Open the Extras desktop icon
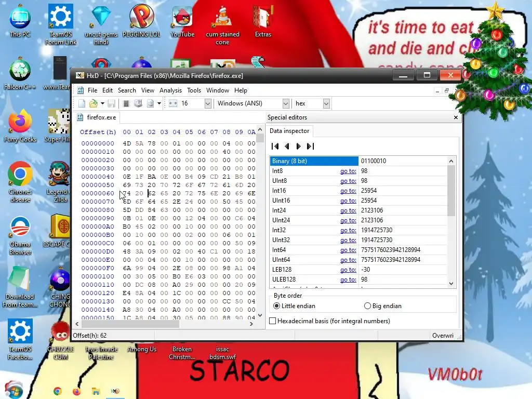 pyautogui.click(x=263, y=22)
